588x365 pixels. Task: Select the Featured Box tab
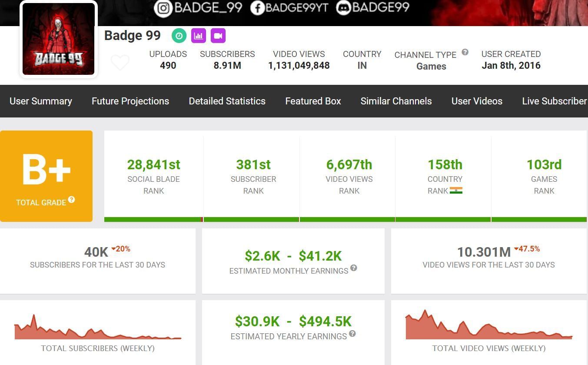coord(313,101)
